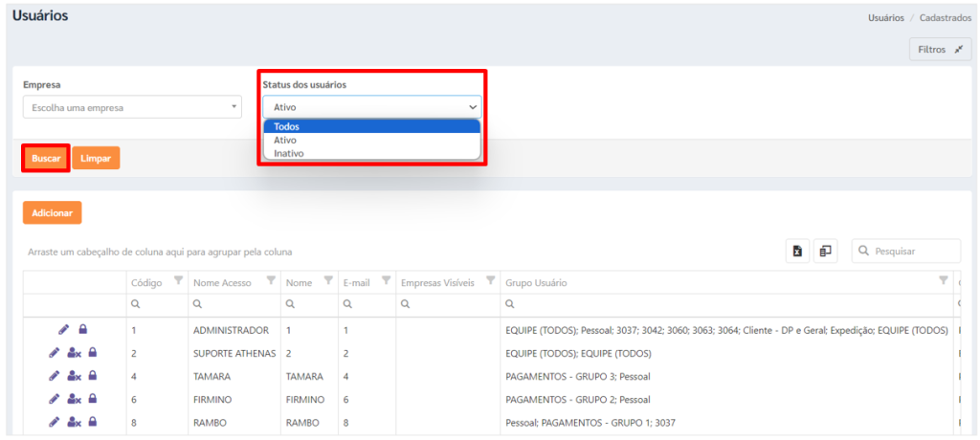980x440 pixels.
Task: Click the filter funnel on Nome Acesso column
Action: [x=271, y=280]
